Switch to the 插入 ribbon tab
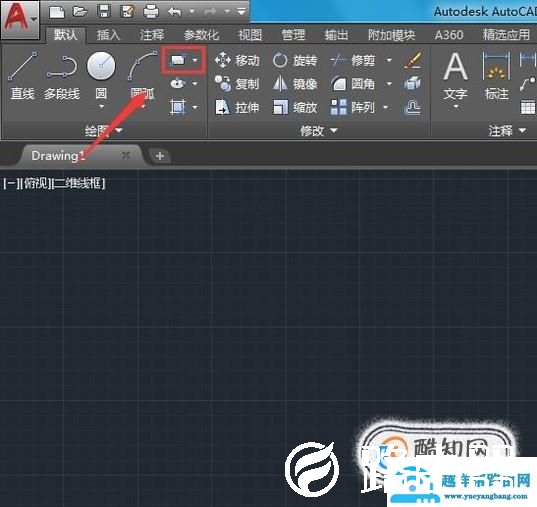Viewport: 537px width, 507px height. tap(108, 35)
